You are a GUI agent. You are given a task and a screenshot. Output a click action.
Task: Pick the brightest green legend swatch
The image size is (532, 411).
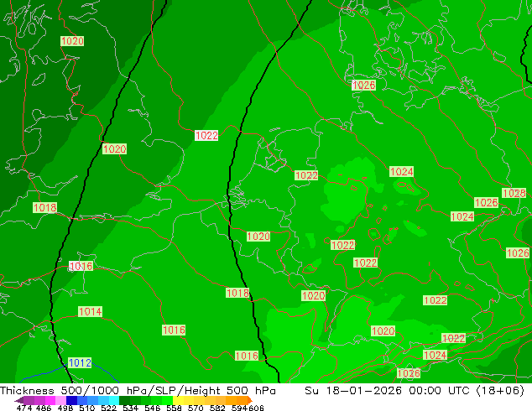[x=167, y=400]
